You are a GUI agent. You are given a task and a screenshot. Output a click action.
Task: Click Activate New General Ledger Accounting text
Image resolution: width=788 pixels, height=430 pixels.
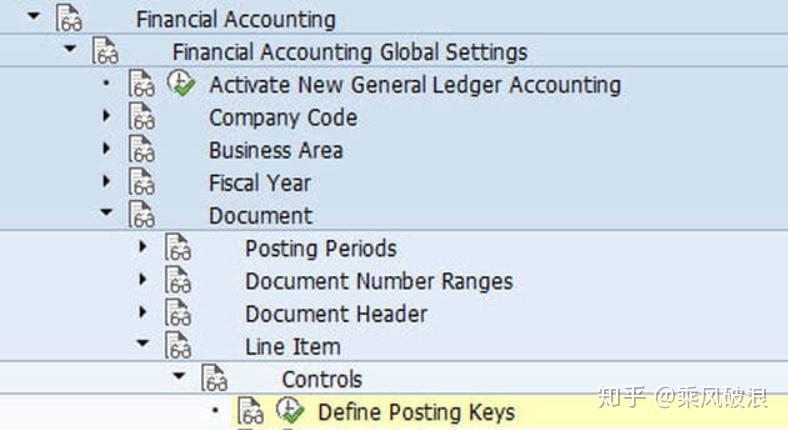point(414,85)
